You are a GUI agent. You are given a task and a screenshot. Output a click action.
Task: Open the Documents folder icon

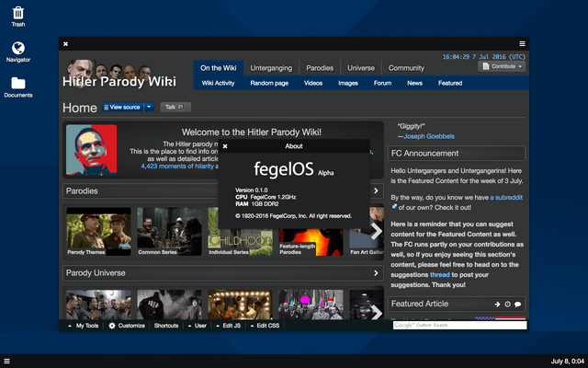(x=18, y=87)
